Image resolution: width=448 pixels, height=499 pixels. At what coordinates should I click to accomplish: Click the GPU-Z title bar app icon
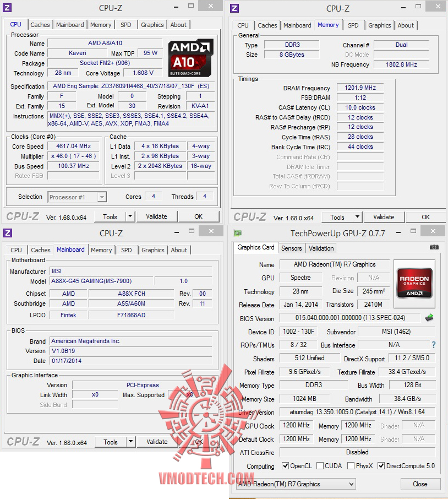tap(238, 234)
